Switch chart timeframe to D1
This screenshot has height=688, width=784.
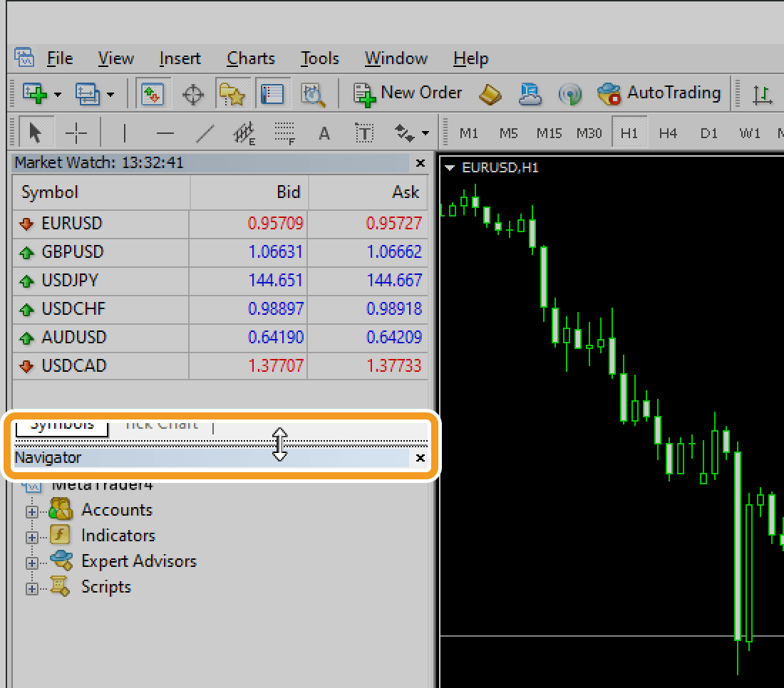pyautogui.click(x=708, y=132)
